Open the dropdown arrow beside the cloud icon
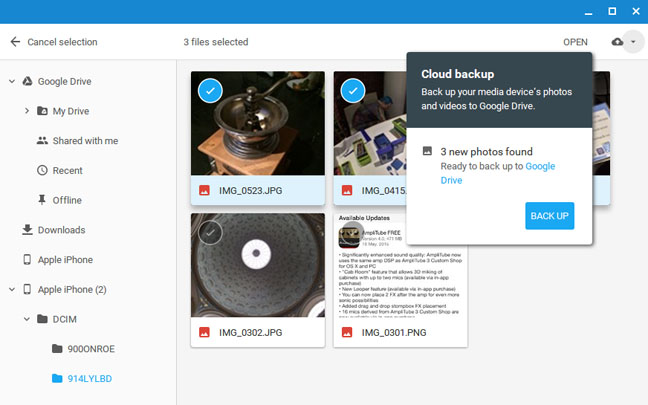The width and height of the screenshot is (648, 405). pyautogui.click(x=633, y=42)
